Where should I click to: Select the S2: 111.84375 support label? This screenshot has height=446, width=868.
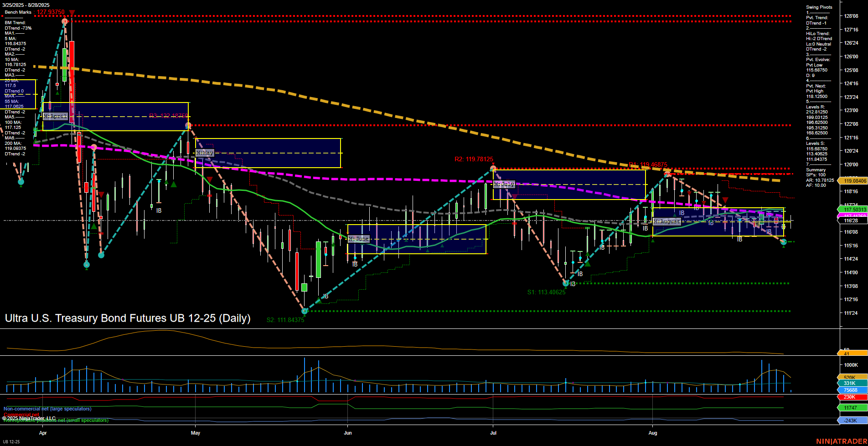pos(285,320)
